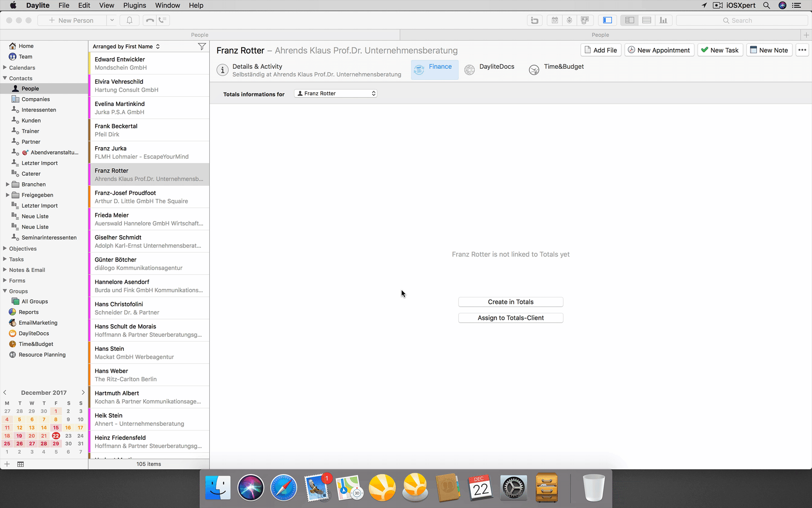The width and height of the screenshot is (812, 508).
Task: Toggle the sidebar visibility button
Action: coord(608,20)
